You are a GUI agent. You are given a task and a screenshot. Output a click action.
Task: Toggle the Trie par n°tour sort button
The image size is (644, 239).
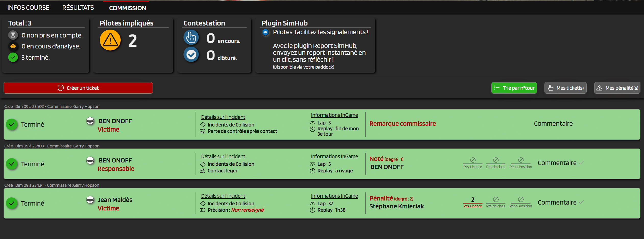click(x=514, y=88)
